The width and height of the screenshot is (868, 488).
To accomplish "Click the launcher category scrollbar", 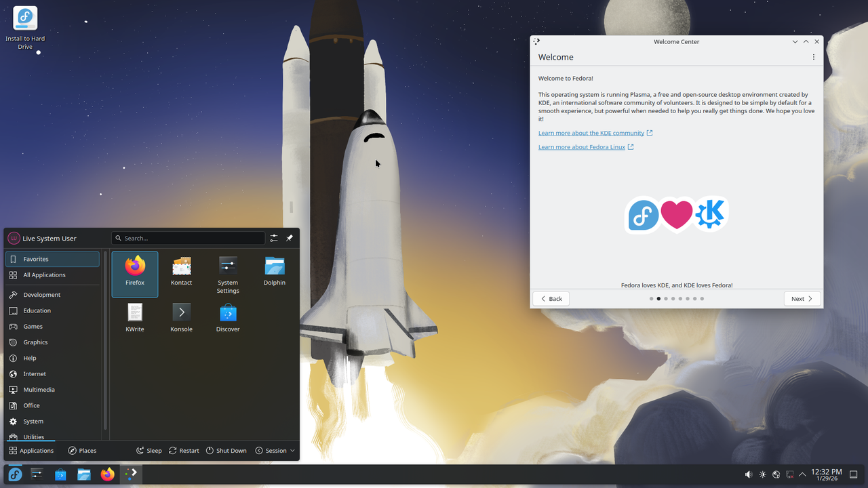I will [105, 339].
